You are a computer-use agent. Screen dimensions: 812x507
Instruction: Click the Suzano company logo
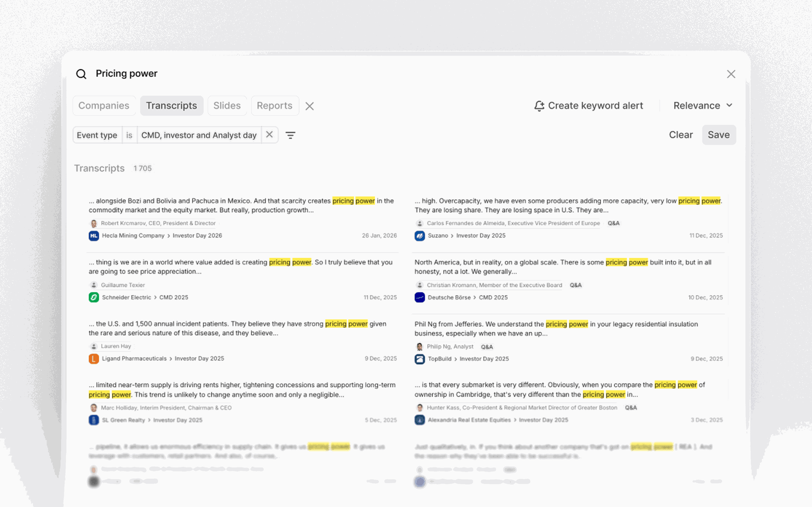(419, 236)
